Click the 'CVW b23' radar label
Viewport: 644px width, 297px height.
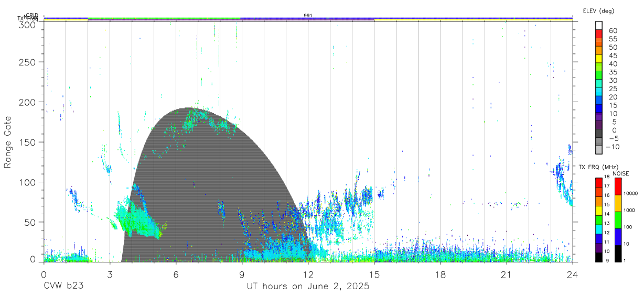[x=63, y=287]
